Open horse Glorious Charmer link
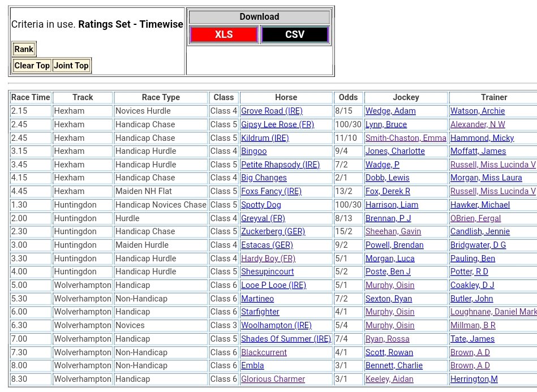This screenshot has width=537, height=392. pyautogui.click(x=273, y=379)
